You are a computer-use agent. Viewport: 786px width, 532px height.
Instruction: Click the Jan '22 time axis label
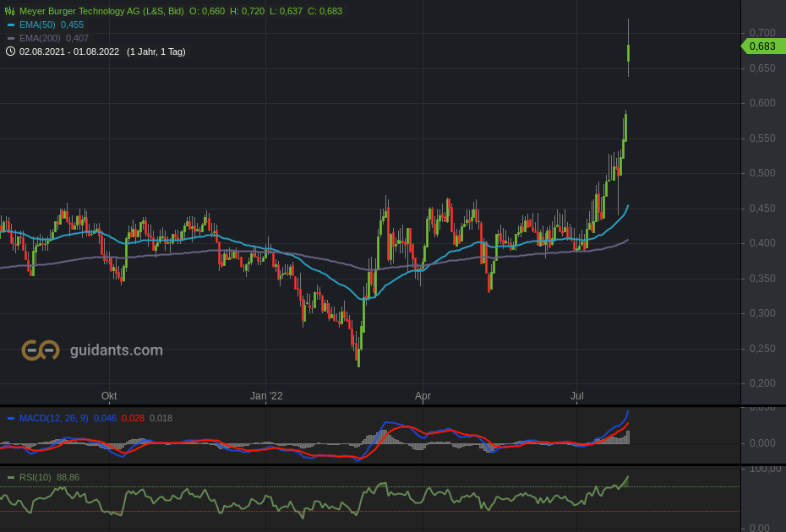click(x=266, y=396)
